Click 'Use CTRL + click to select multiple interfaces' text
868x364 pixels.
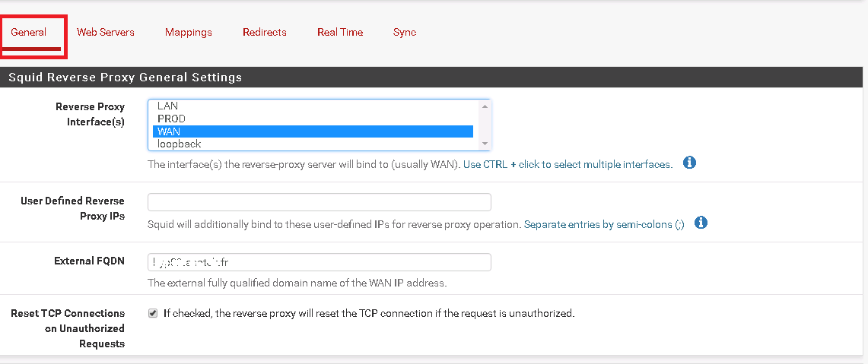568,164
